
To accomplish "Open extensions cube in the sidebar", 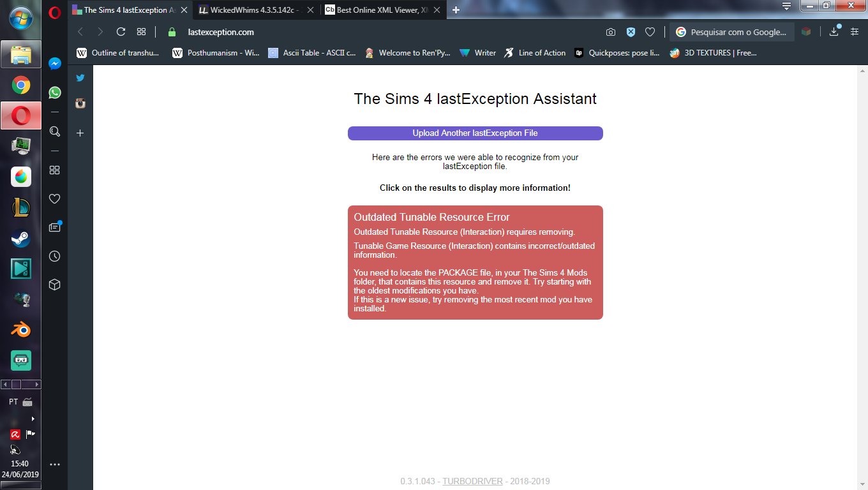I will pyautogui.click(x=55, y=285).
